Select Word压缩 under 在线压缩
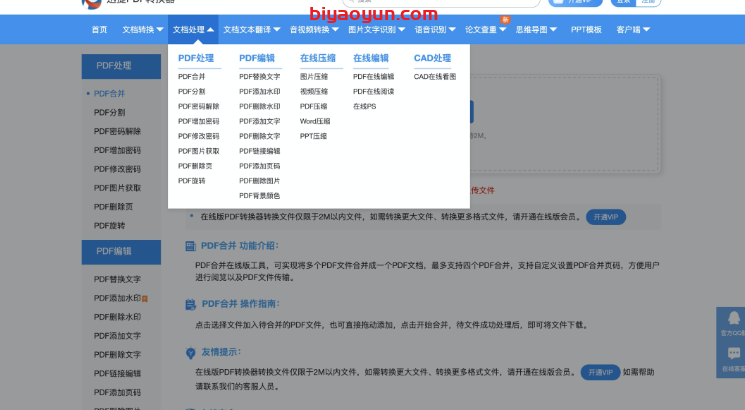Screen dimensions: 745x410 click(x=315, y=121)
